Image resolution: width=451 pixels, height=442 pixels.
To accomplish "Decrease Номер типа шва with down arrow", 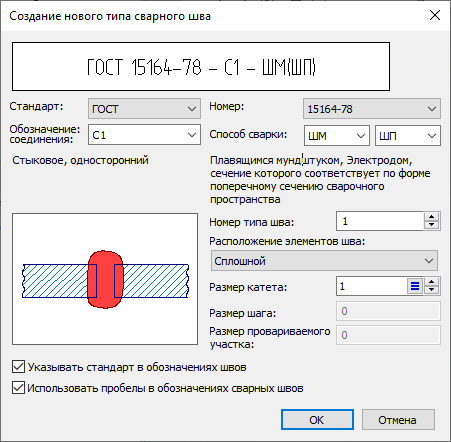I will point(432,225).
